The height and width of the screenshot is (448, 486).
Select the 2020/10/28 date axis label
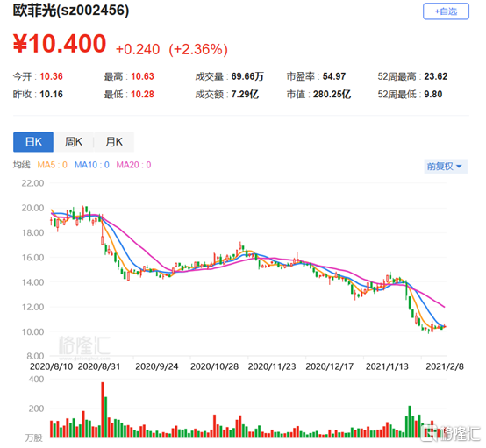[214, 366]
